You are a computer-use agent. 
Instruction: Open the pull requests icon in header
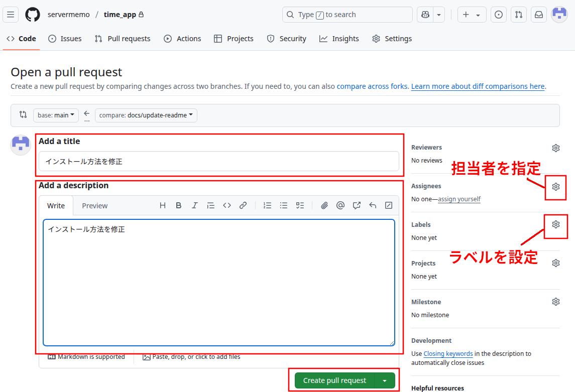[x=519, y=15]
